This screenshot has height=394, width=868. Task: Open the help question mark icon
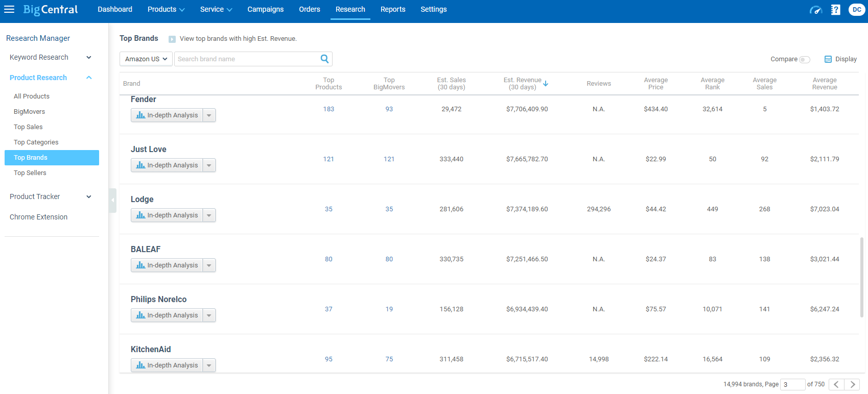tap(836, 10)
